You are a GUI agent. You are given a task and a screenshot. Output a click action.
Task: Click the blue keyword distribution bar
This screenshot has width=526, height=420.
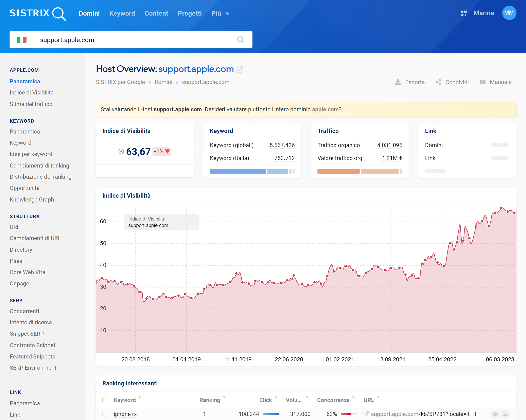pos(252,171)
